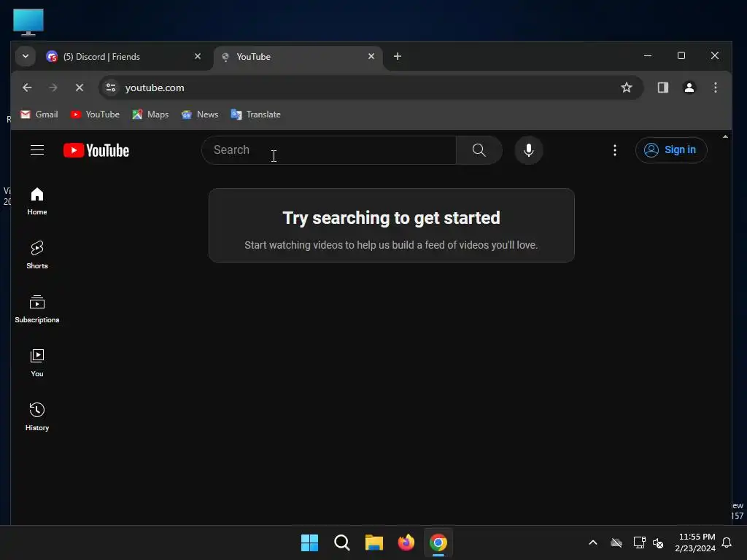Screen dimensions: 747x560
Task: Close the Discord Friends tab
Action: [198, 56]
